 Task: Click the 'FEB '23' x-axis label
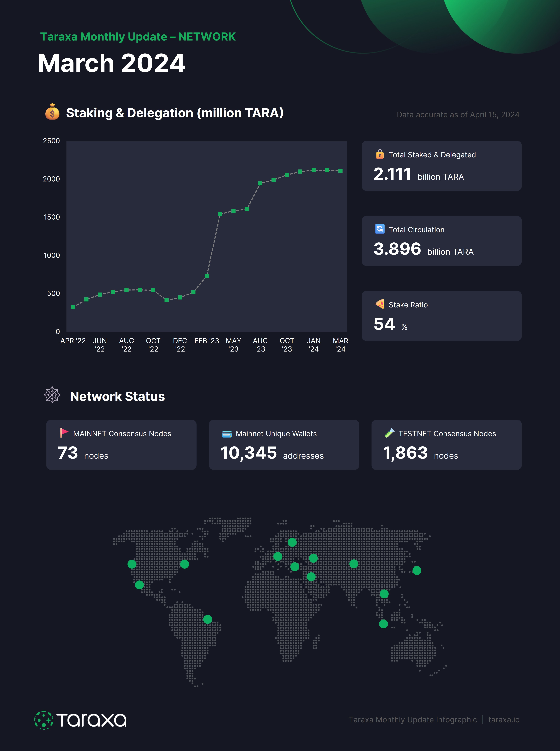(x=207, y=341)
